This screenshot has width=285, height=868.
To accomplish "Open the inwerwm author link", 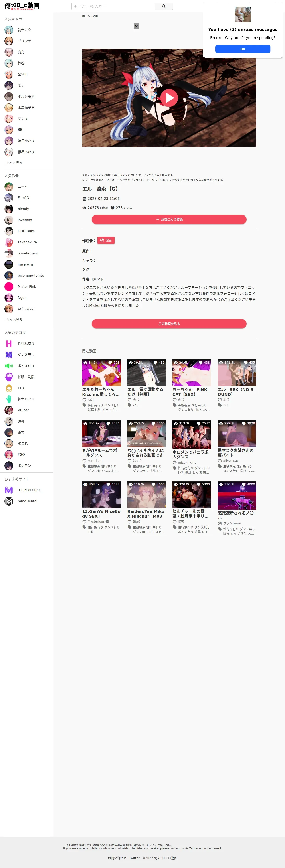I will [25, 264].
